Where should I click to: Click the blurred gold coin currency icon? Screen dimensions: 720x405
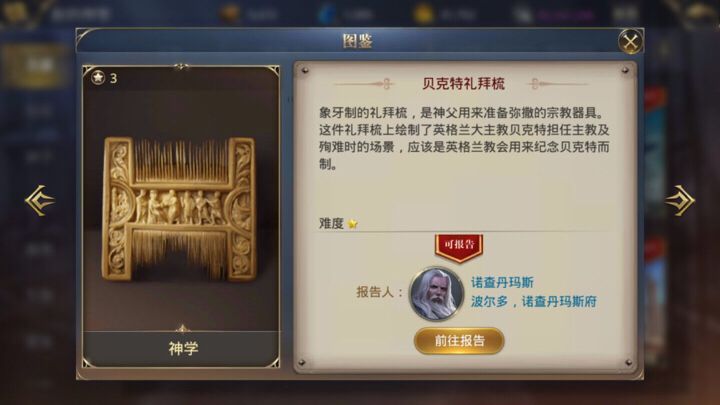tap(422, 13)
